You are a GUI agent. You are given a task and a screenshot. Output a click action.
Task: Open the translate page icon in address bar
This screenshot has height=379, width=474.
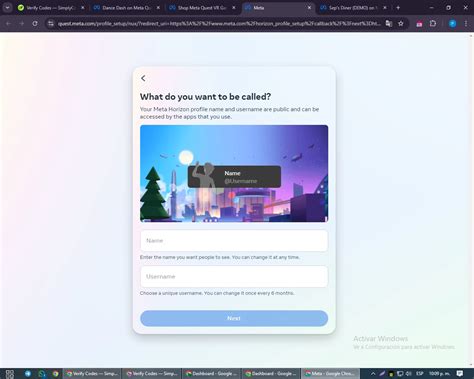pos(389,23)
